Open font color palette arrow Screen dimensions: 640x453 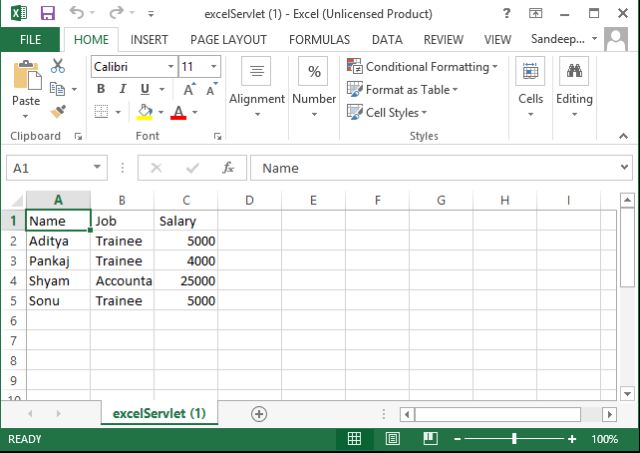[195, 112]
